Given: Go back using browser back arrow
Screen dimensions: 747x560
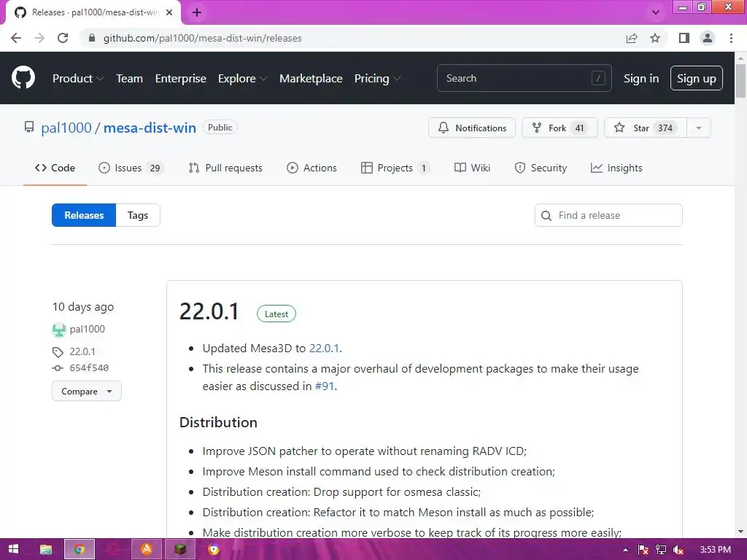Looking at the screenshot, I should click(x=16, y=38).
